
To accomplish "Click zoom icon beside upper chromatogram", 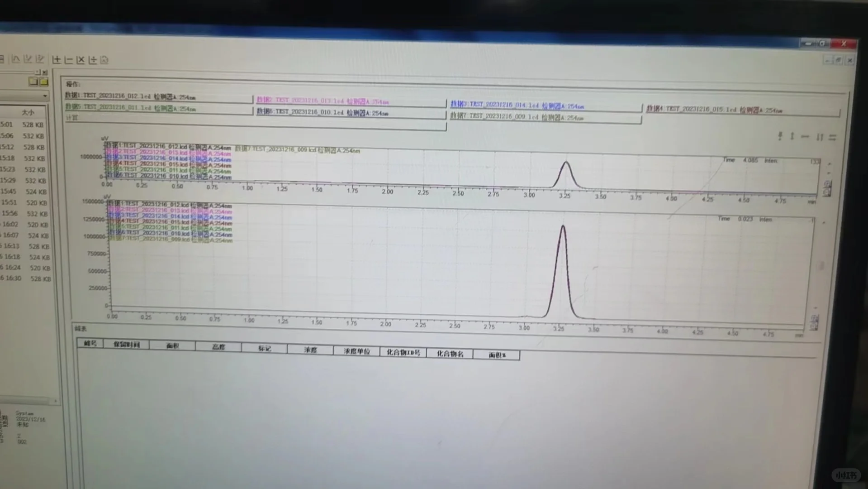I will [x=828, y=188].
